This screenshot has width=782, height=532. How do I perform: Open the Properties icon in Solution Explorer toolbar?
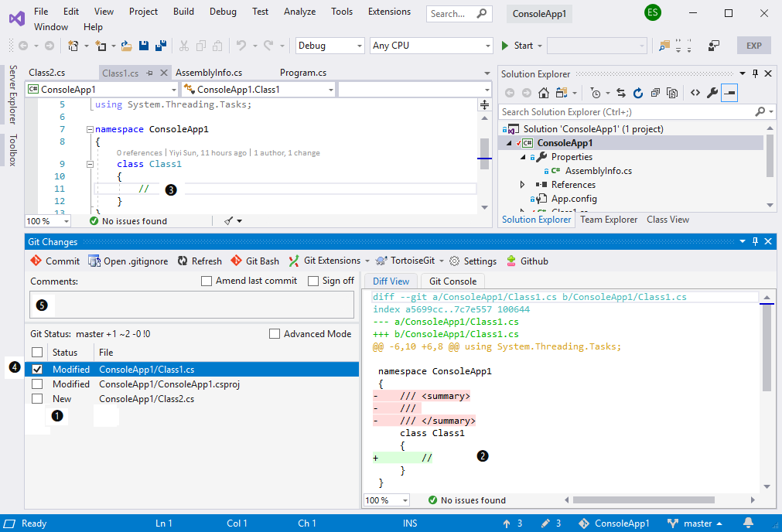pos(712,92)
